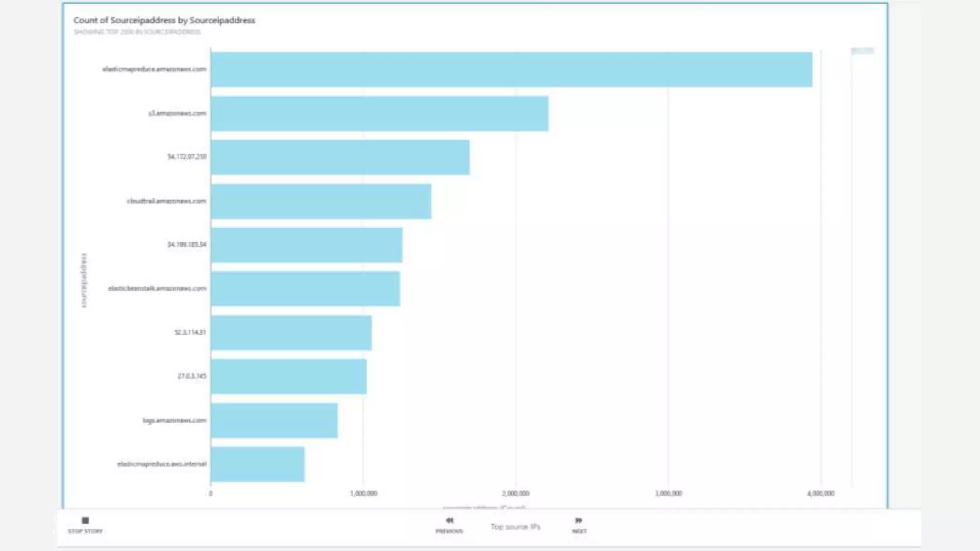The width and height of the screenshot is (980, 551).
Task: Select the 27.0.3.145 bar
Action: [x=289, y=376]
